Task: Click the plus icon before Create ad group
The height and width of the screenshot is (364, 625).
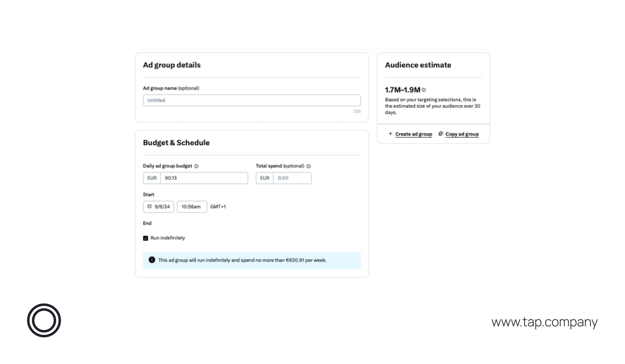Action: coord(390,134)
